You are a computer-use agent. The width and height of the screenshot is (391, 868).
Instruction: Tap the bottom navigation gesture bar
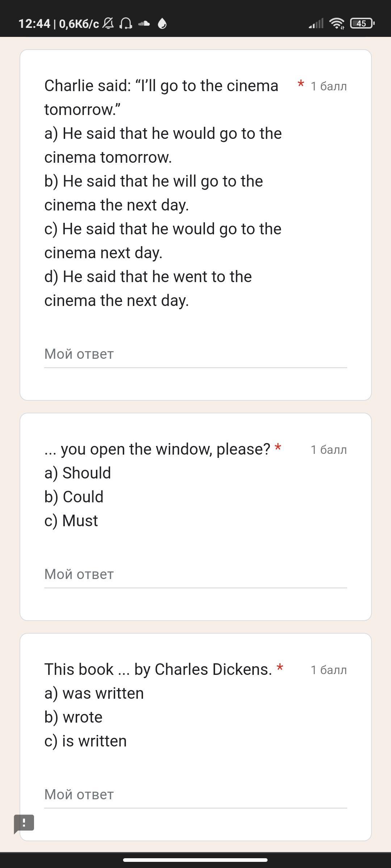point(195,860)
